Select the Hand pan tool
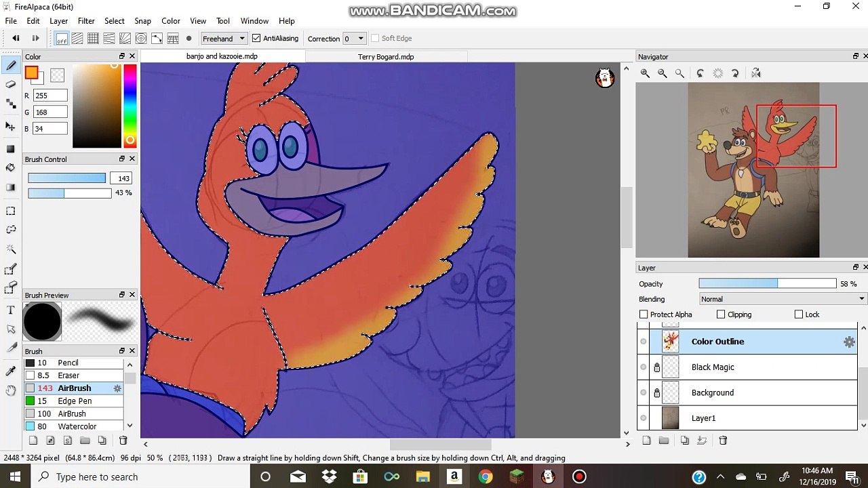 [x=11, y=390]
